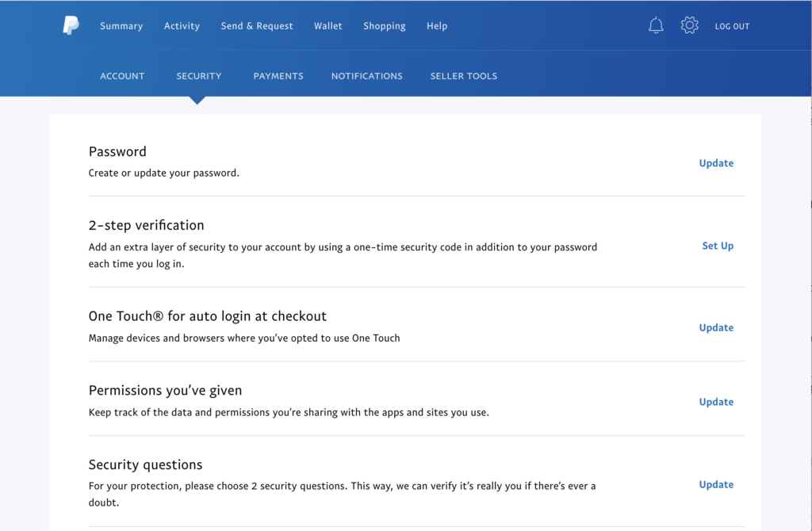The width and height of the screenshot is (812, 531).
Task: Update One Touch auto login settings
Action: (x=716, y=327)
